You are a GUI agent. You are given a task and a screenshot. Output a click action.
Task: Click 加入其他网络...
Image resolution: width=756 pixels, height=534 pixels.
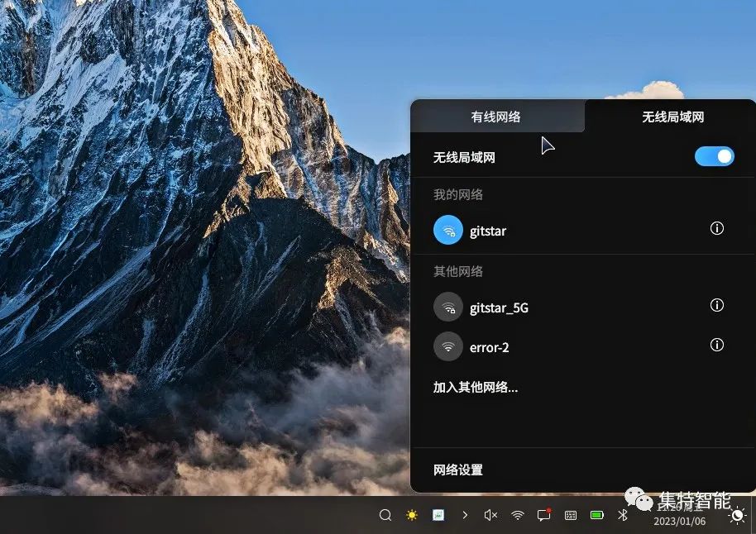point(476,387)
